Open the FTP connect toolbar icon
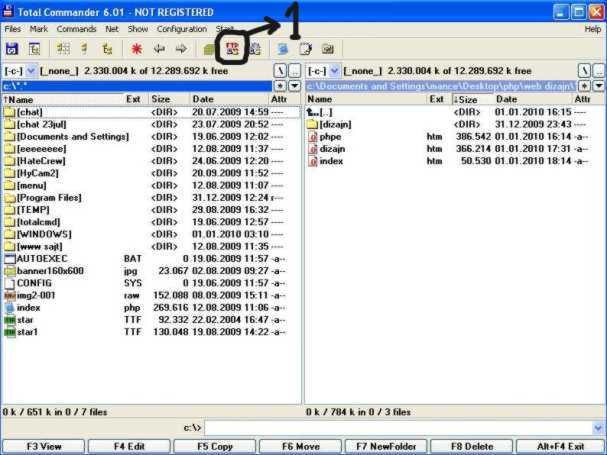 point(232,49)
